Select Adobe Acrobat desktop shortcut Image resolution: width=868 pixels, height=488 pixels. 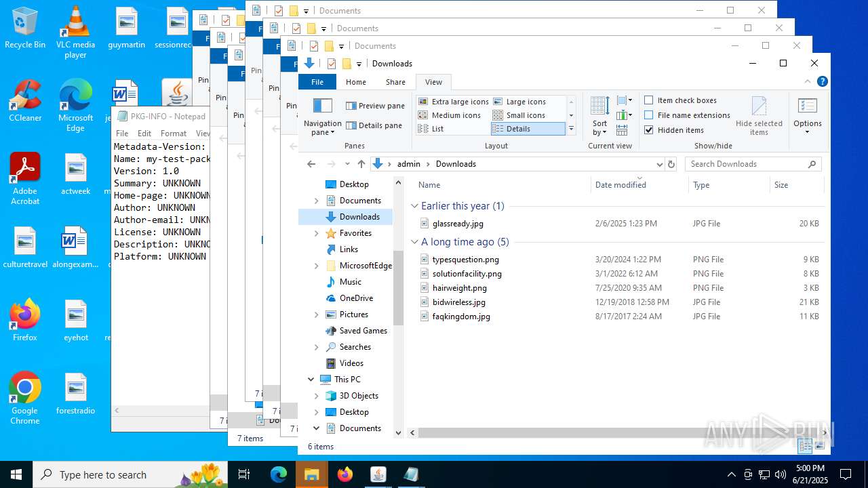25,178
